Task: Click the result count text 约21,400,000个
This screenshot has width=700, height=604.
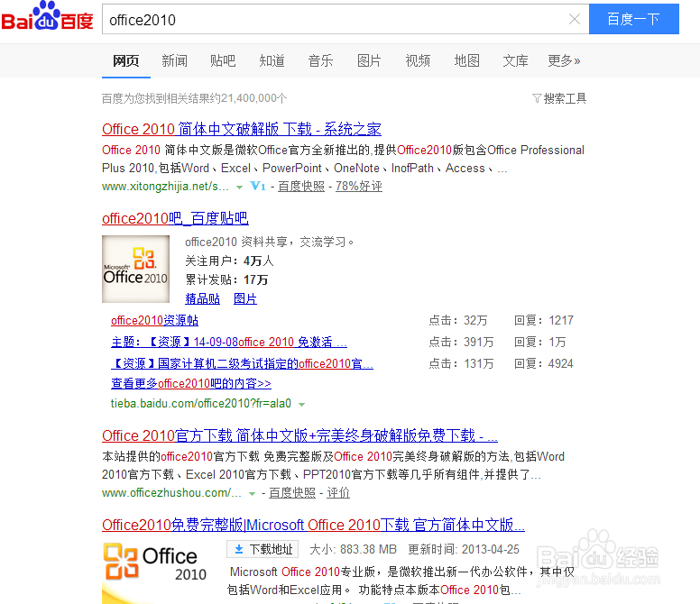Action: pyautogui.click(x=249, y=98)
